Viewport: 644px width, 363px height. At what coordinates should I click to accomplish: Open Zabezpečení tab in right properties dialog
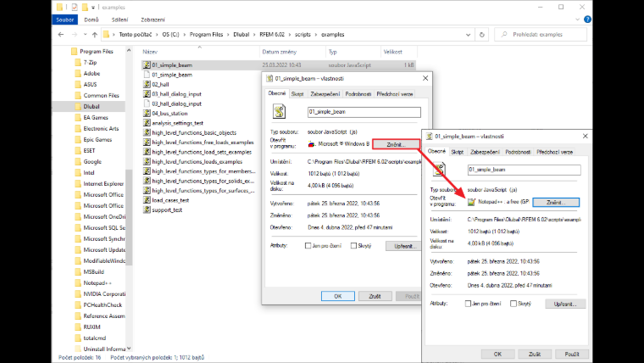click(485, 152)
